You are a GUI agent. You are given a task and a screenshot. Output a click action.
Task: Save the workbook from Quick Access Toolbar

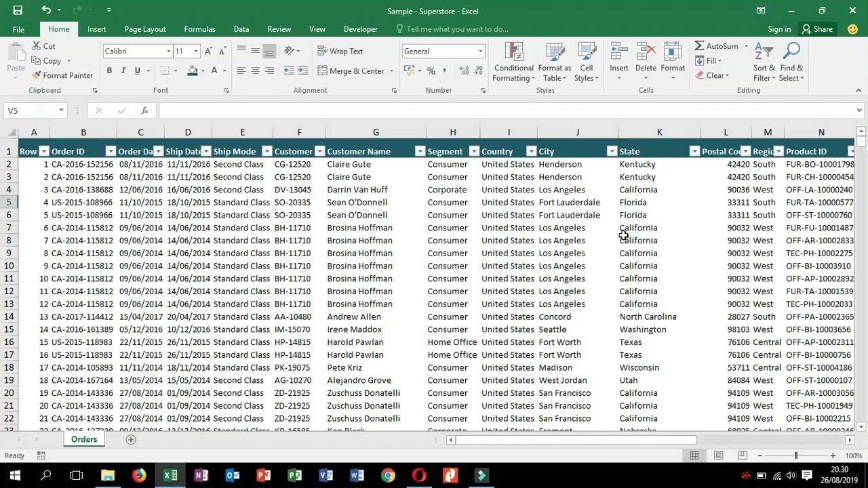[x=18, y=10]
